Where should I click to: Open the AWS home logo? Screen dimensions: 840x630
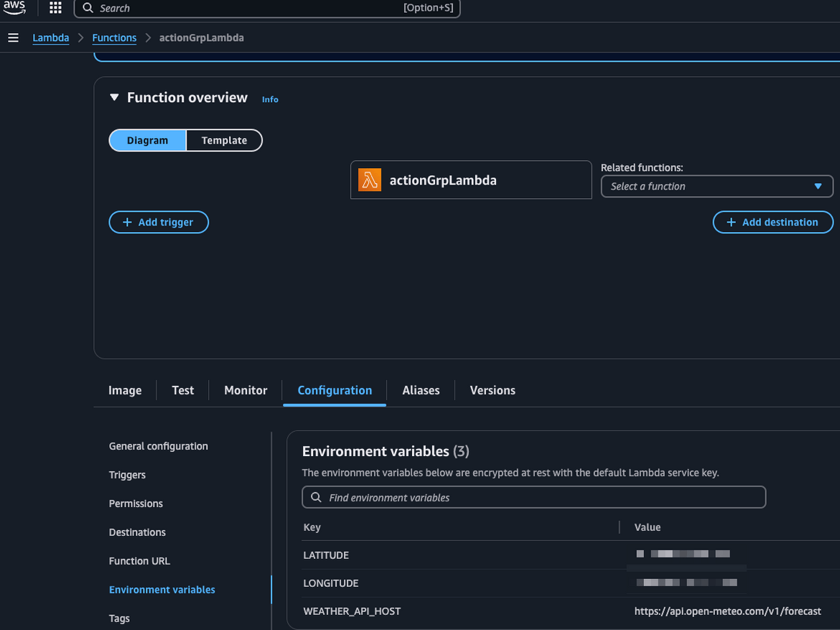click(14, 7)
